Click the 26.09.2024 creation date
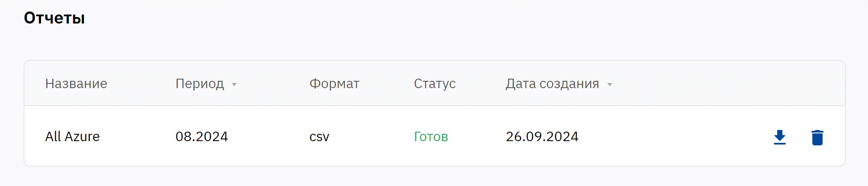The height and width of the screenshot is (186, 868). tap(542, 136)
